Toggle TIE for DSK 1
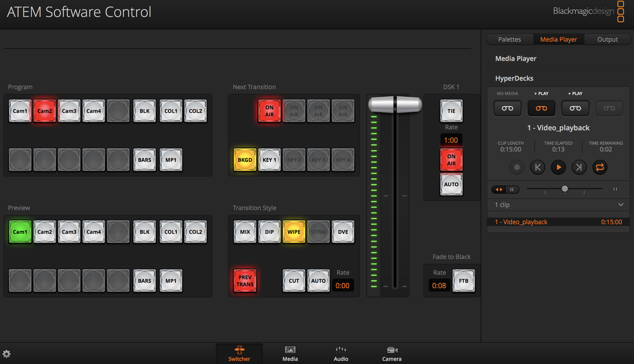Screen dimensions: 634x364 point(451,111)
